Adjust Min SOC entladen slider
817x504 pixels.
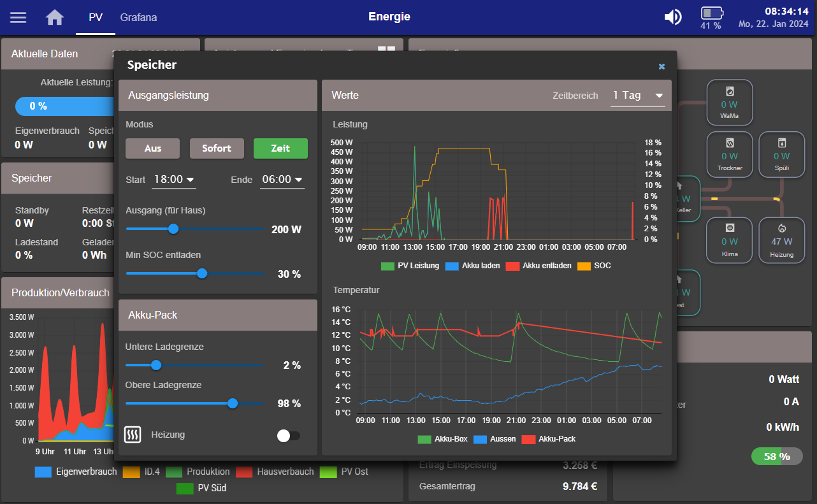pyautogui.click(x=194, y=273)
